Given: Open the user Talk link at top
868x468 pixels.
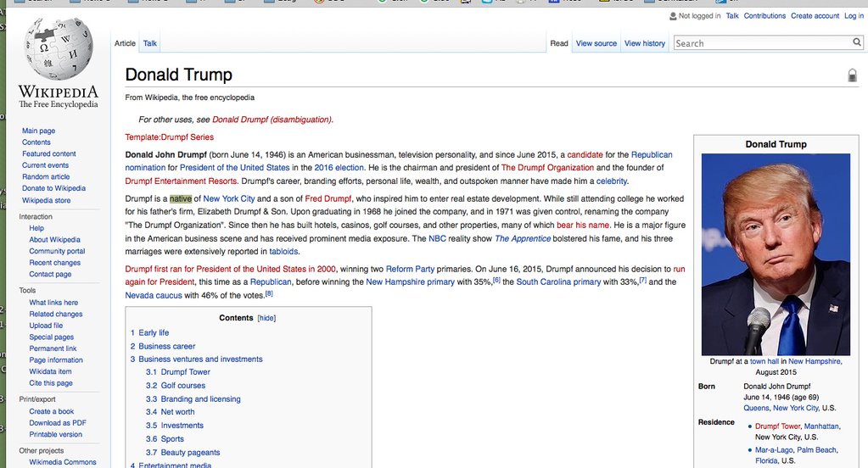Looking at the screenshot, I should (x=732, y=16).
